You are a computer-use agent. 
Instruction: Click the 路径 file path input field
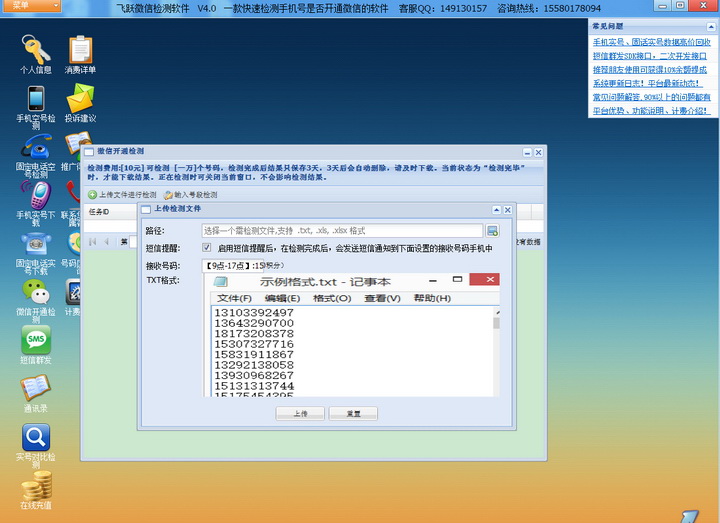point(342,231)
